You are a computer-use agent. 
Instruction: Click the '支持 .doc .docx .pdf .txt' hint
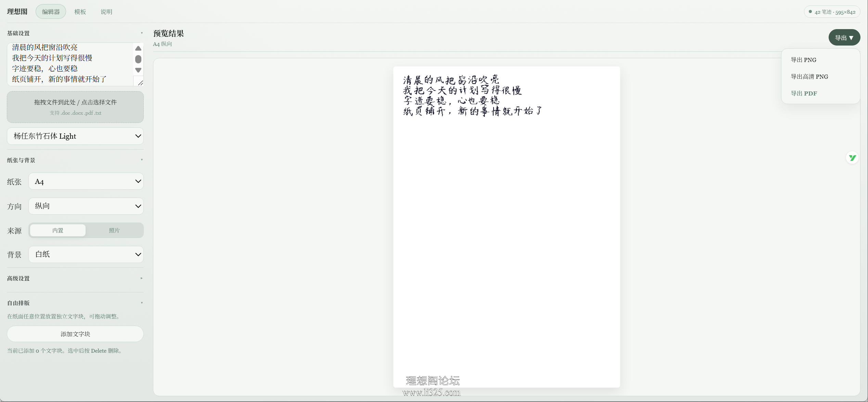pyautogui.click(x=75, y=113)
